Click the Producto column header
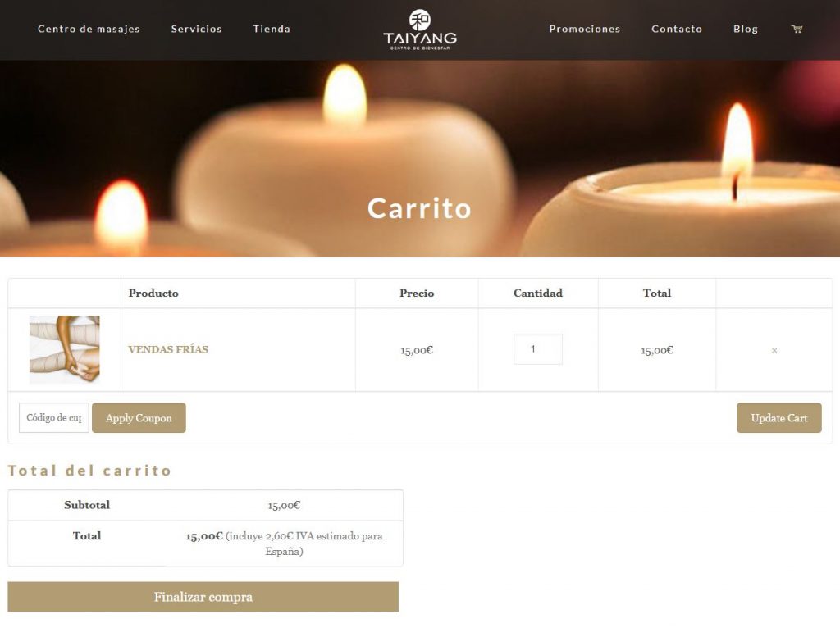 pos(152,293)
